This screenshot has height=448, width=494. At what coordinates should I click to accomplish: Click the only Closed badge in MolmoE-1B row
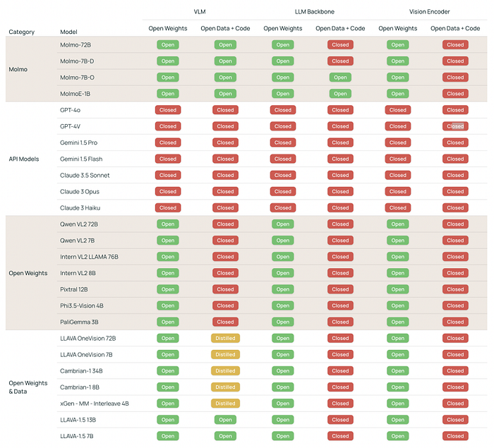(455, 94)
